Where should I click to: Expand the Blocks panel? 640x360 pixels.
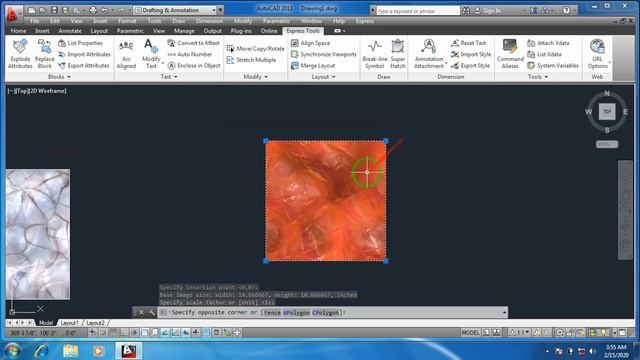[x=59, y=77]
